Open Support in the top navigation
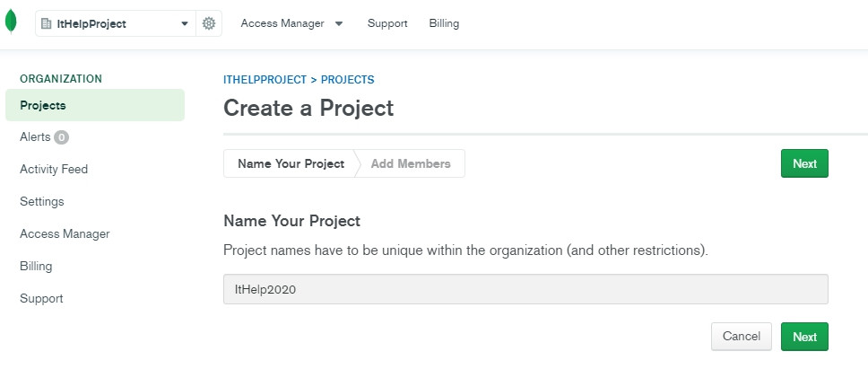 click(x=387, y=24)
